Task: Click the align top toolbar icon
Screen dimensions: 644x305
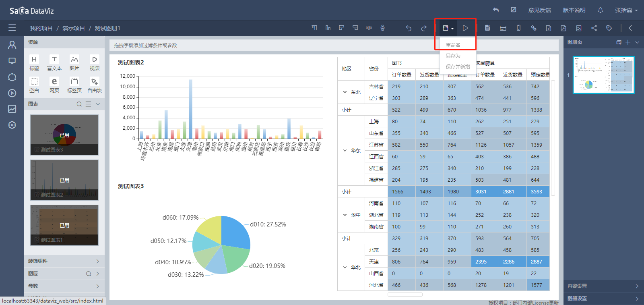Action: [314, 28]
